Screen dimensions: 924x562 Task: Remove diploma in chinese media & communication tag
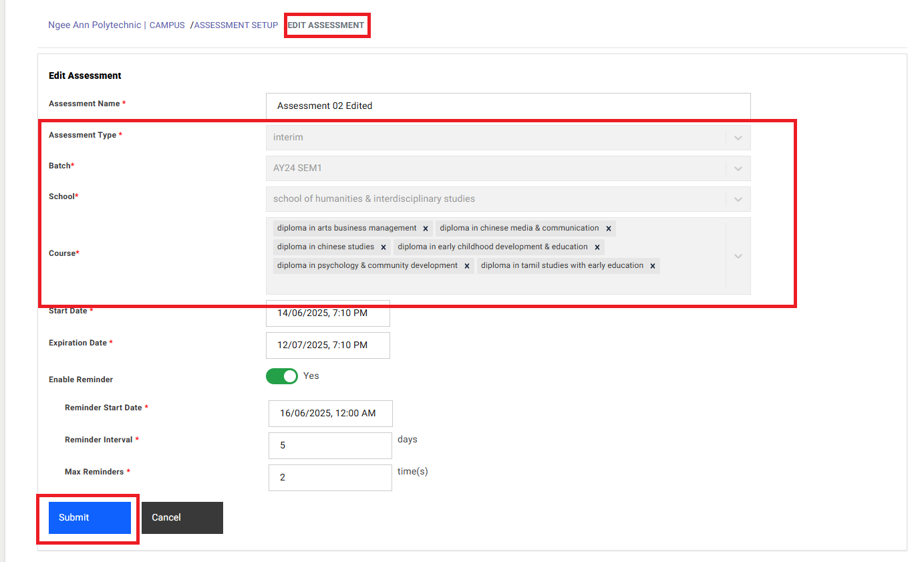pos(609,229)
